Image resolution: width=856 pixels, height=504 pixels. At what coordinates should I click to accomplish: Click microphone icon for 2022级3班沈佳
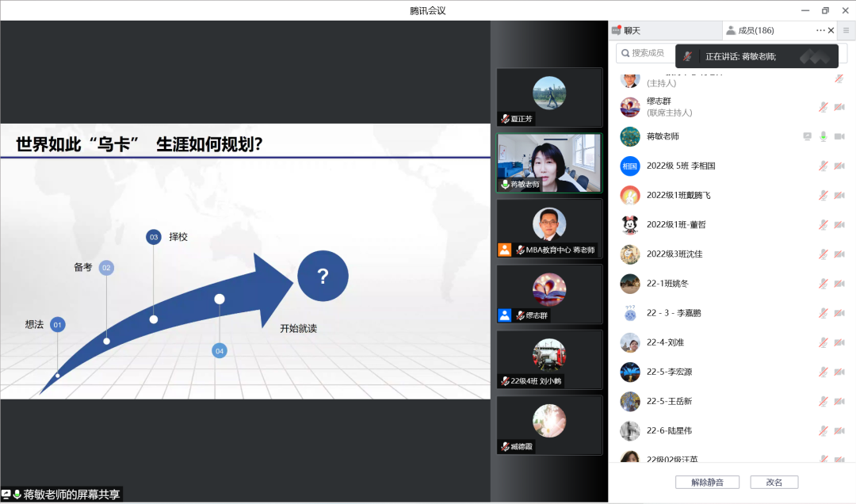point(824,254)
